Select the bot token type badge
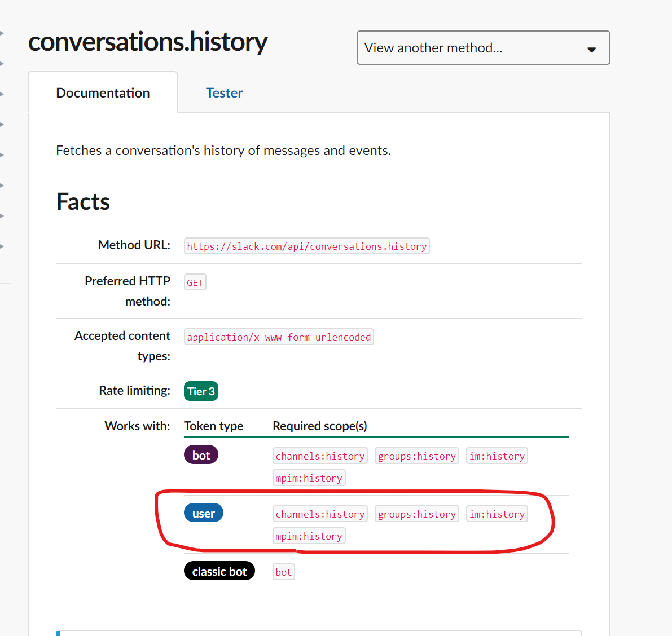The width and height of the screenshot is (672, 636). click(200, 454)
